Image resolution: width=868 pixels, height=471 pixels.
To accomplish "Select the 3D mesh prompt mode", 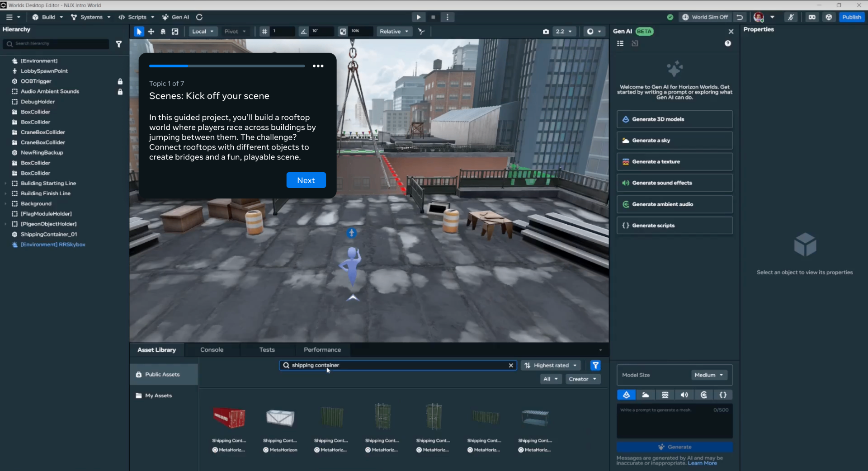I will (627, 395).
